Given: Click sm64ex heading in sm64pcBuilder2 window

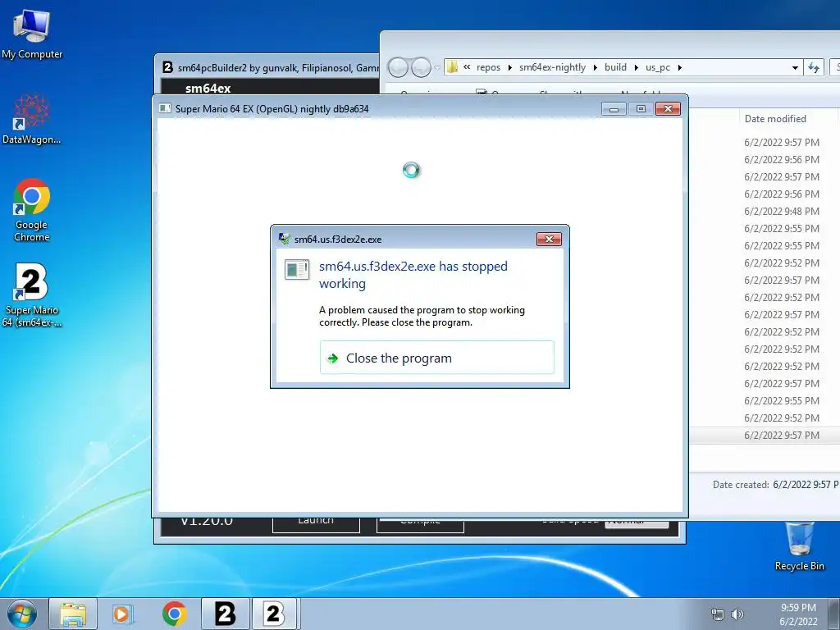Looking at the screenshot, I should point(208,88).
